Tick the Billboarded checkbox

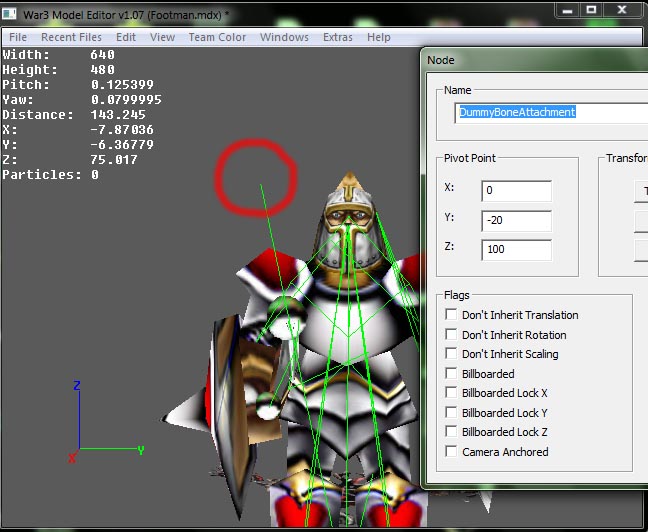click(x=451, y=374)
